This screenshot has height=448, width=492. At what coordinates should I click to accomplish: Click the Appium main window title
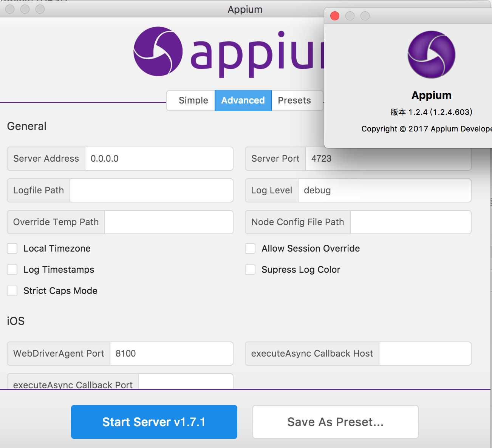tap(245, 9)
